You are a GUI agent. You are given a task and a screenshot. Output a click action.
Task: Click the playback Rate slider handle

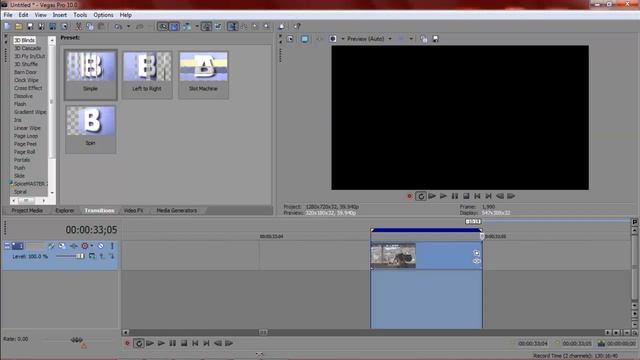(76, 340)
